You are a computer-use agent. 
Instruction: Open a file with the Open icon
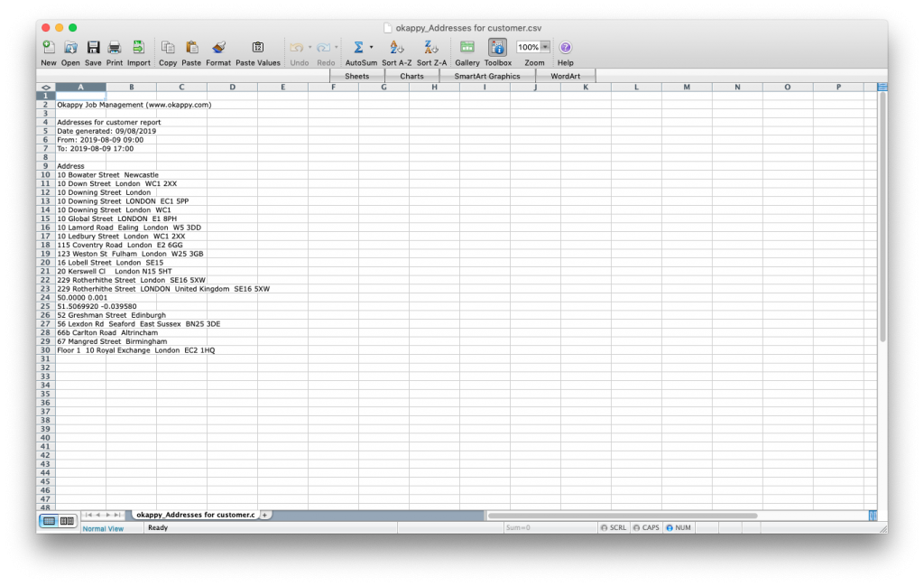click(x=70, y=48)
